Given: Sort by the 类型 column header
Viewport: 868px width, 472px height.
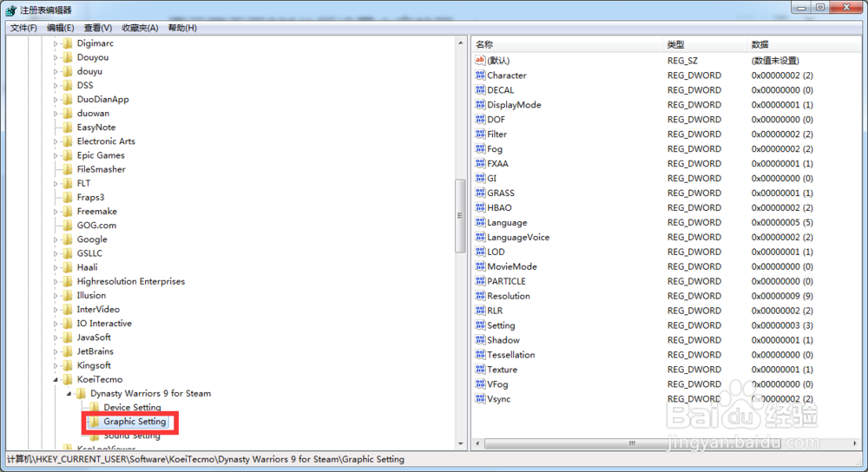Looking at the screenshot, I should (704, 44).
